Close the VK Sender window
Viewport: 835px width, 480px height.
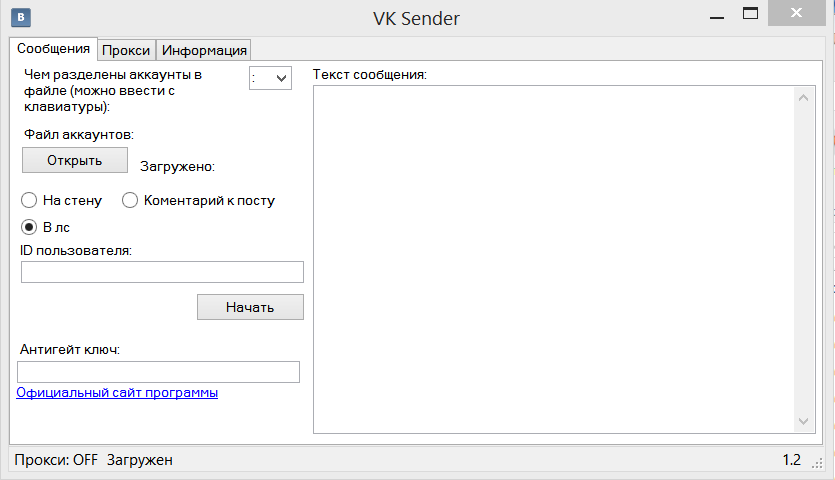(x=797, y=14)
